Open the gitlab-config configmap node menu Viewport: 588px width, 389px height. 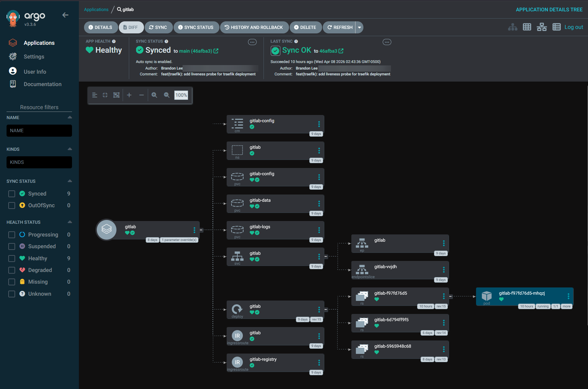pos(319,124)
